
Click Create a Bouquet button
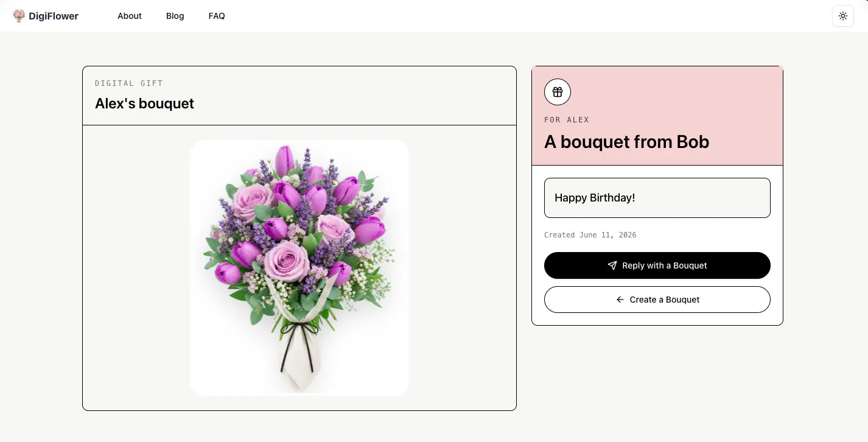(x=657, y=300)
